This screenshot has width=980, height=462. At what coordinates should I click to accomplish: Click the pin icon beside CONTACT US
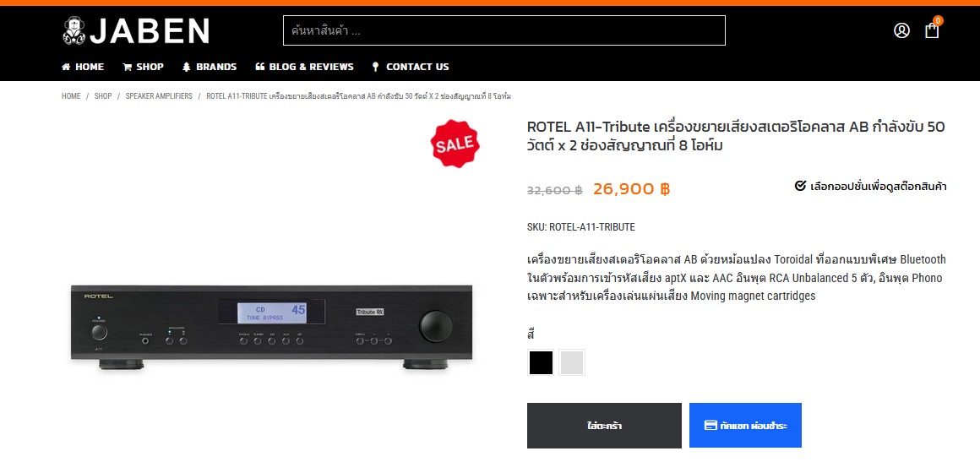coord(375,67)
